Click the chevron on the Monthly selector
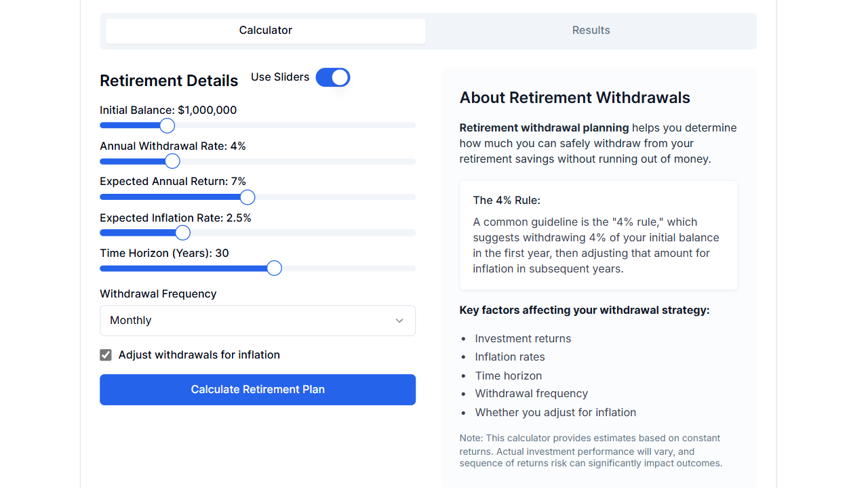 click(399, 320)
